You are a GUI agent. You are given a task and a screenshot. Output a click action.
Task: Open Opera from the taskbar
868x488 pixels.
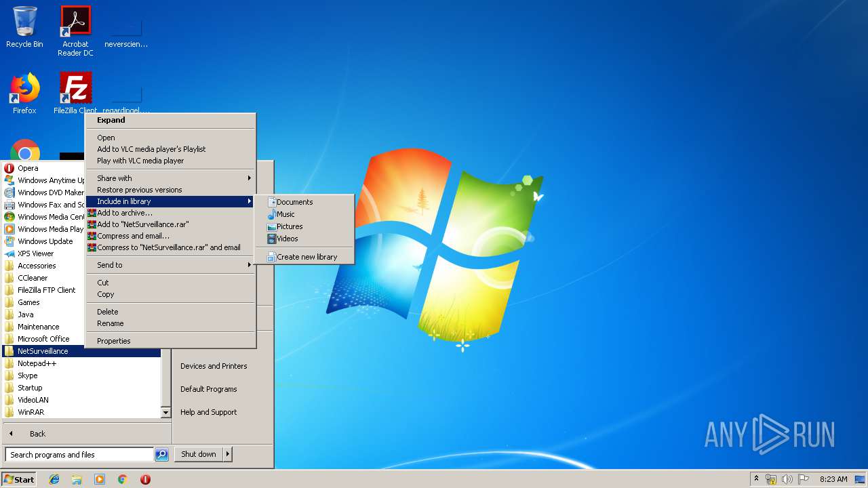[145, 479]
